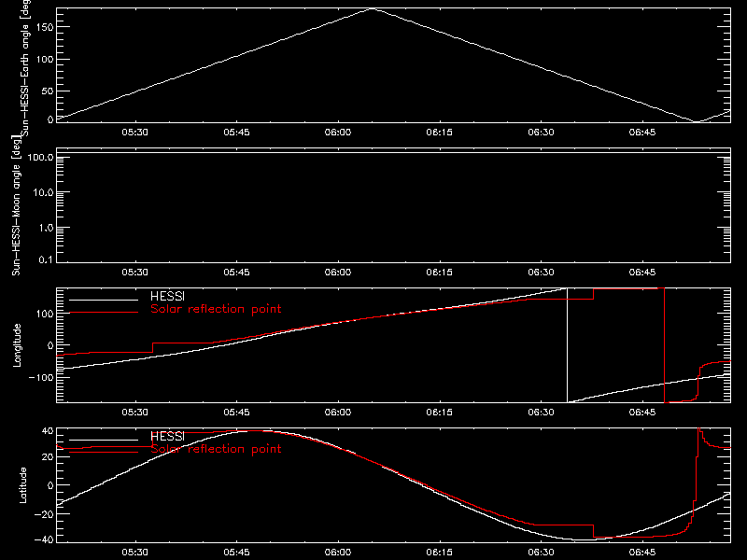The image size is (747, 560).
Task: Click 06:30 under the Earth angle plot
Action: pyautogui.click(x=542, y=132)
